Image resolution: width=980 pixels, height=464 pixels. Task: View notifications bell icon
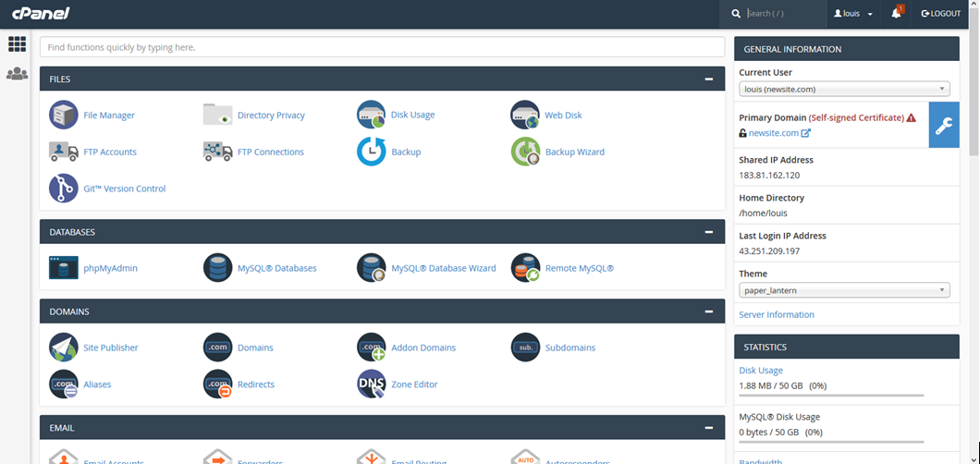pyautogui.click(x=897, y=13)
